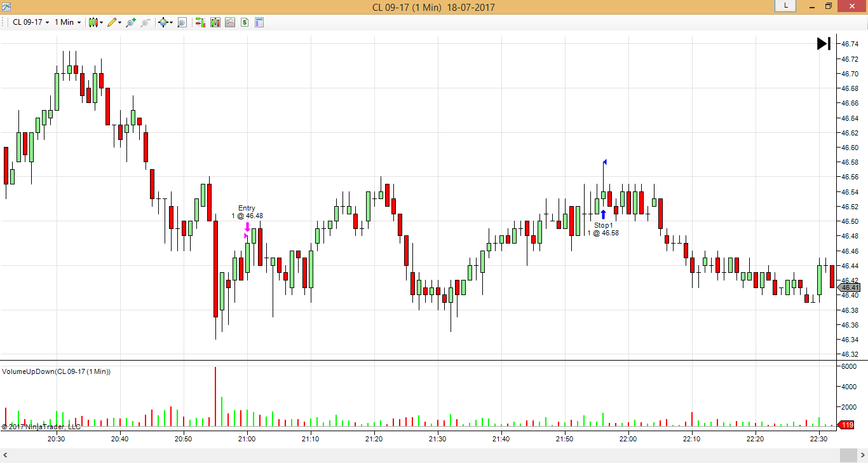Open the Data Series candlestick icon
Screen dimensions: 868x463
click(x=215, y=22)
